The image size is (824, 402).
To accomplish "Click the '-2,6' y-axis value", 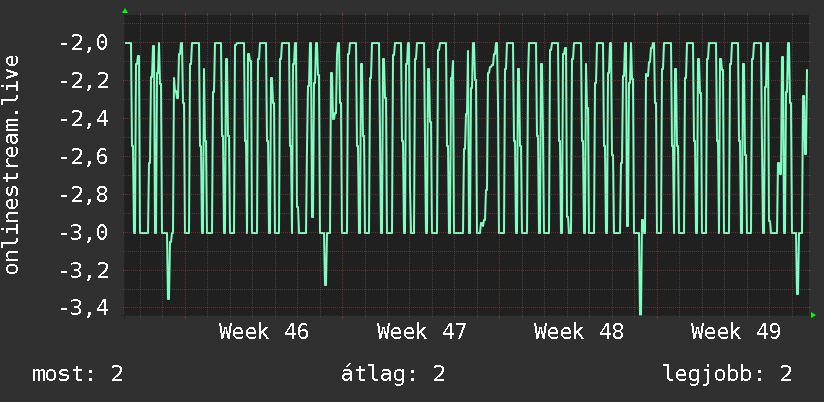I will pyautogui.click(x=84, y=157).
